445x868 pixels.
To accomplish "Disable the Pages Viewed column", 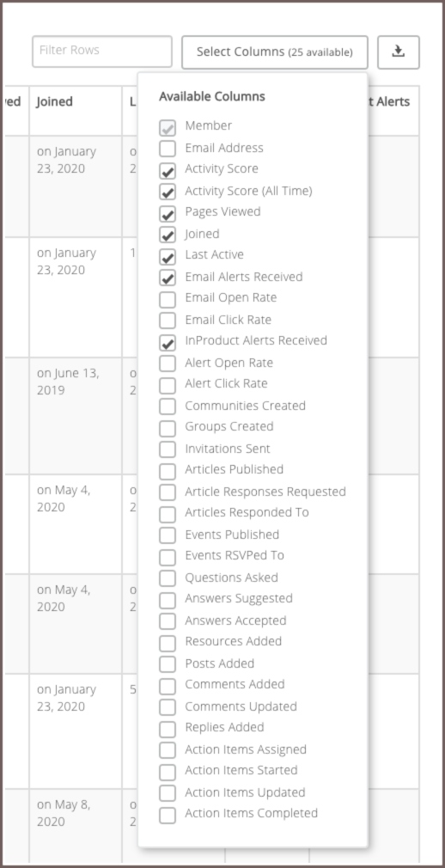I will pos(168,213).
